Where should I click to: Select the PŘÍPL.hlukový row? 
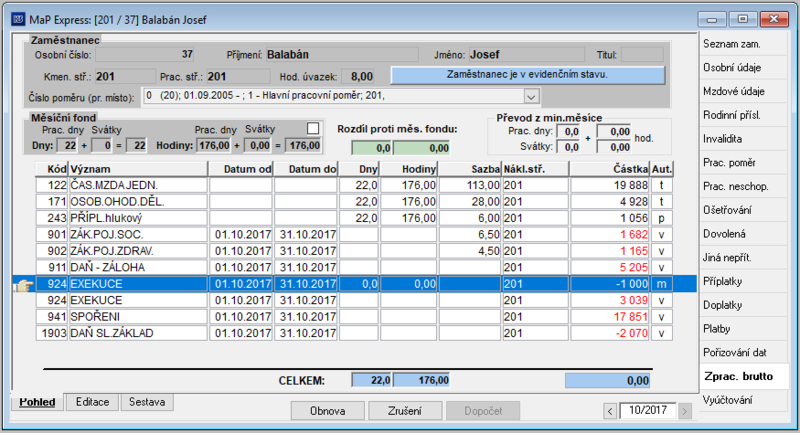[354, 218]
